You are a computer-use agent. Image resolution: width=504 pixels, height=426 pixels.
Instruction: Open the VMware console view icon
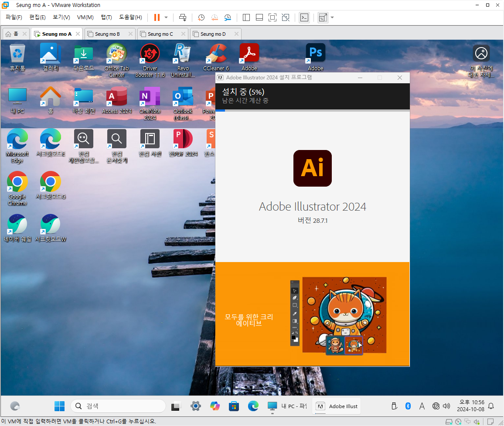pos(304,17)
